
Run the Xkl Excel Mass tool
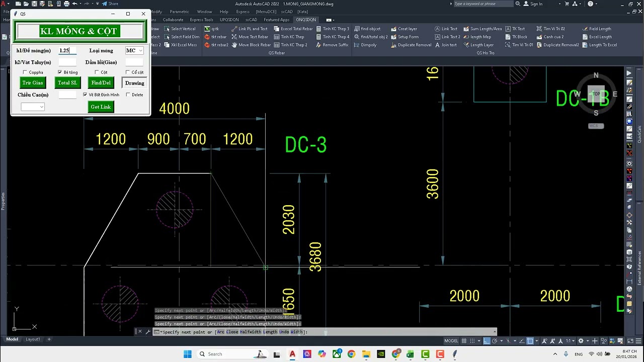pos(181,45)
